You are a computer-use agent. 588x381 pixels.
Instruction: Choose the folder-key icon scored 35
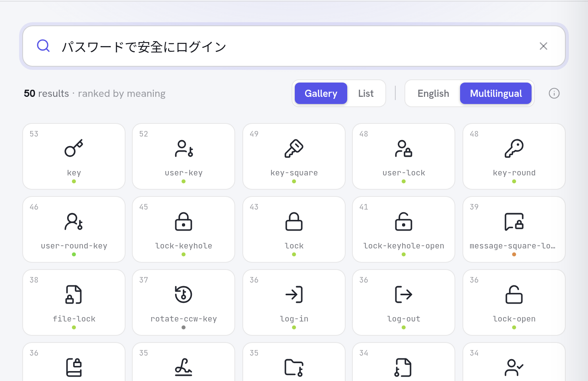click(294, 362)
